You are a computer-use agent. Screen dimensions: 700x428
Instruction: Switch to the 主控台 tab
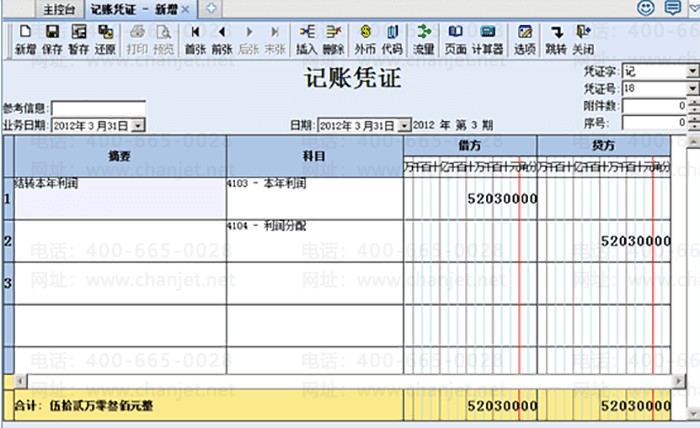tap(58, 10)
